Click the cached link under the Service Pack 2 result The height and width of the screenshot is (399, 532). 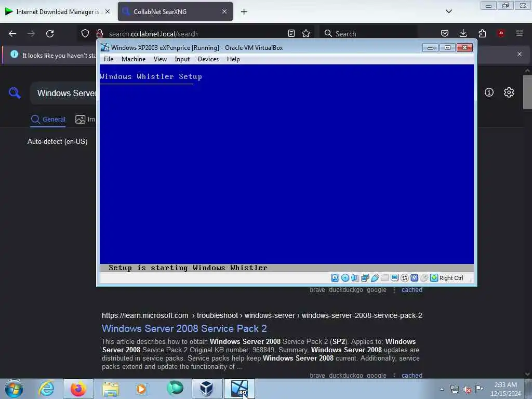pyautogui.click(x=412, y=375)
